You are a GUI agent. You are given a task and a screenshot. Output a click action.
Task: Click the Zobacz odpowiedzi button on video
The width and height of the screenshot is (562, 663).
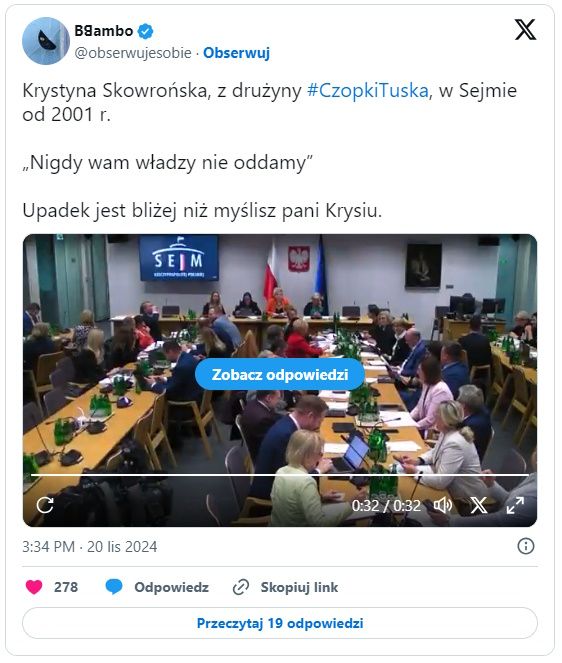tap(280, 374)
